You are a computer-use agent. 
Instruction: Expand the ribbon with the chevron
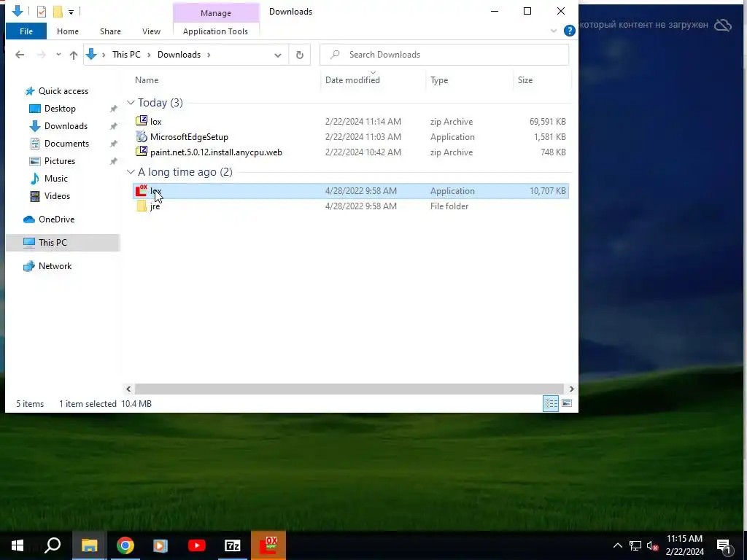[x=554, y=31]
